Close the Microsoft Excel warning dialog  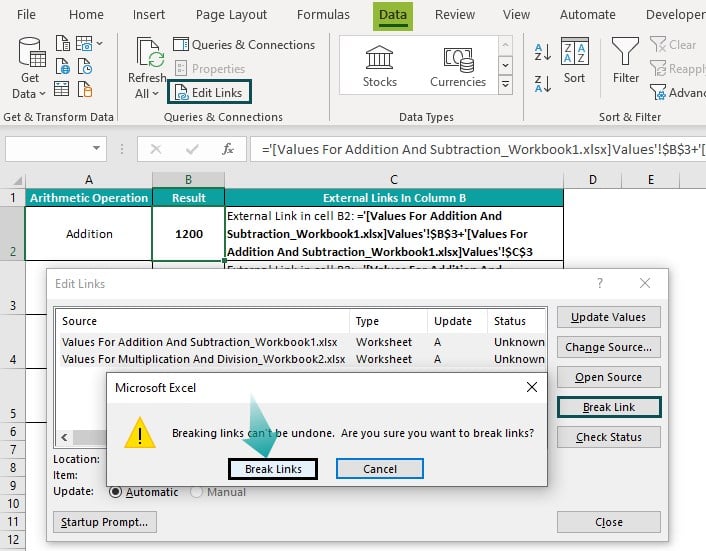point(531,387)
